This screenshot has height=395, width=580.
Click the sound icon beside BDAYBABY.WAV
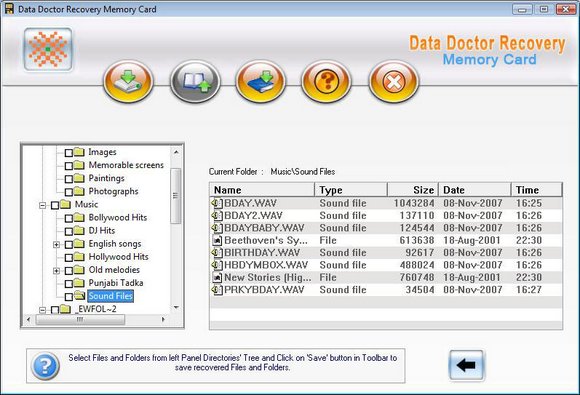click(x=217, y=228)
